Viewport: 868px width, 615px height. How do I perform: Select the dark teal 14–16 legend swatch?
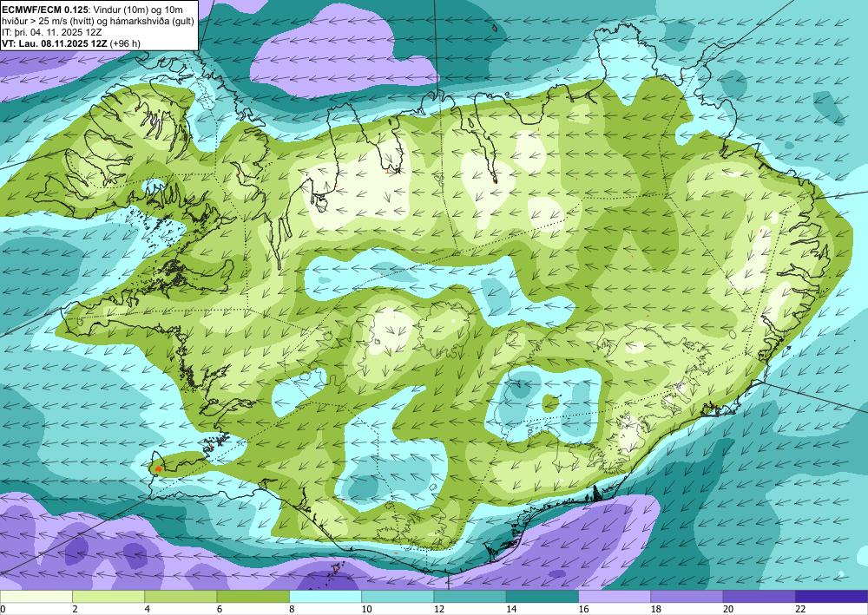point(542,597)
